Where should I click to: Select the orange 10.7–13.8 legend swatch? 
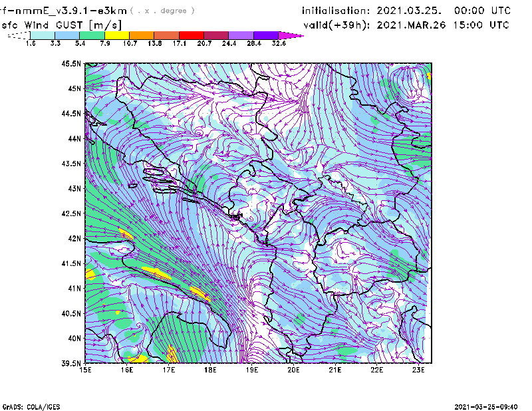pyautogui.click(x=142, y=35)
